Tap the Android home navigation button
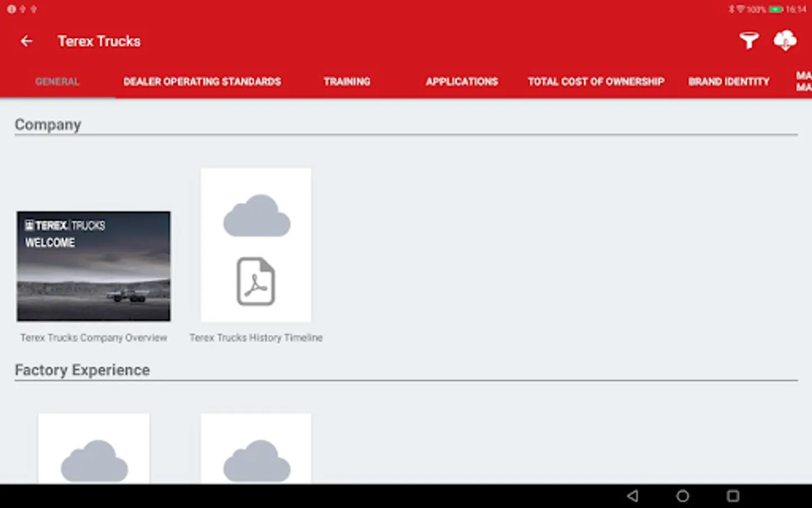 682,496
